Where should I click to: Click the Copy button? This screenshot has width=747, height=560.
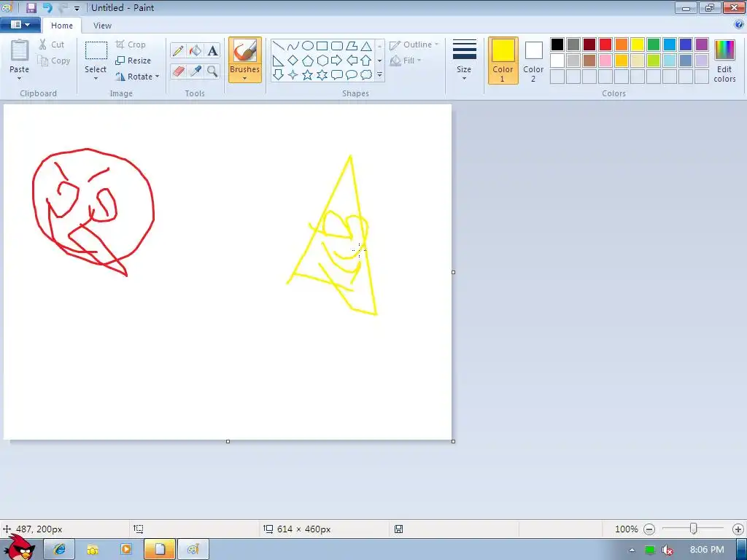click(x=54, y=61)
